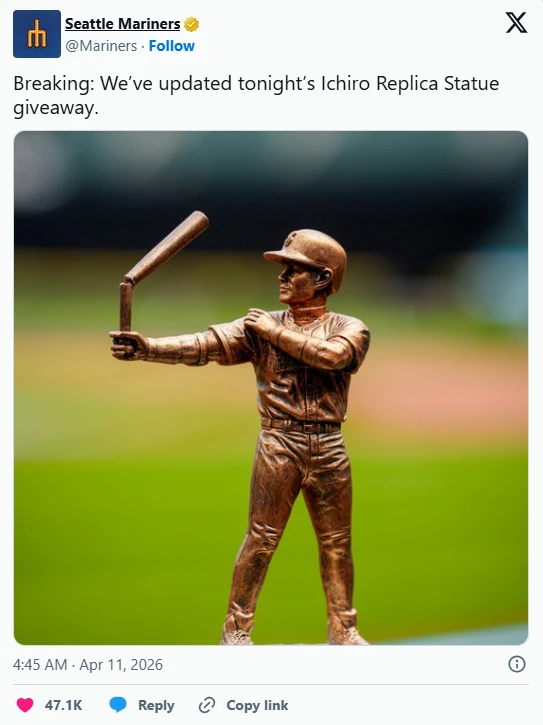The image size is (543, 725).
Task: Open the 4:45 AM timestamp link
Action: coord(40,664)
